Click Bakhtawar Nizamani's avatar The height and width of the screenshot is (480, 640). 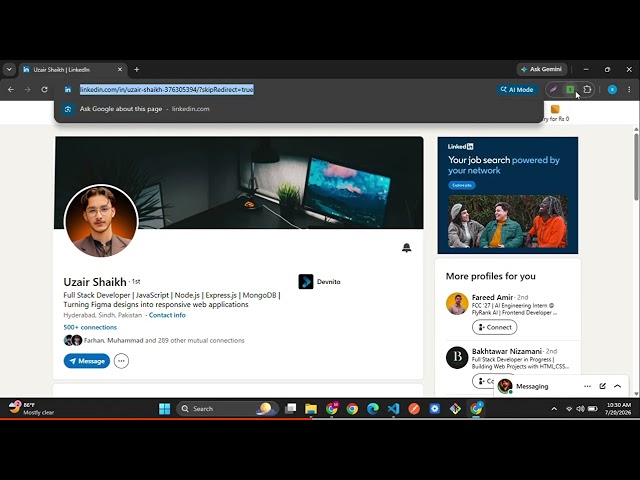click(x=457, y=358)
